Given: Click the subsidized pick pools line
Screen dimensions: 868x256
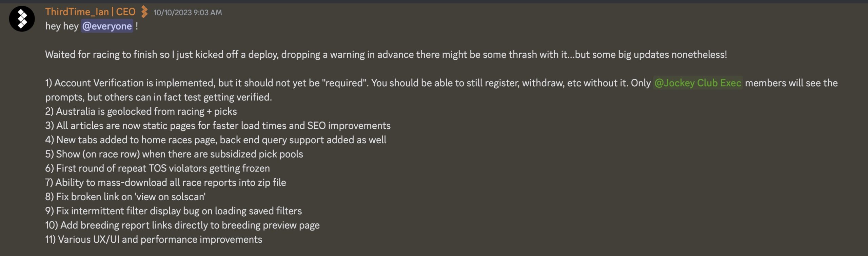Looking at the screenshot, I should click(x=174, y=154).
